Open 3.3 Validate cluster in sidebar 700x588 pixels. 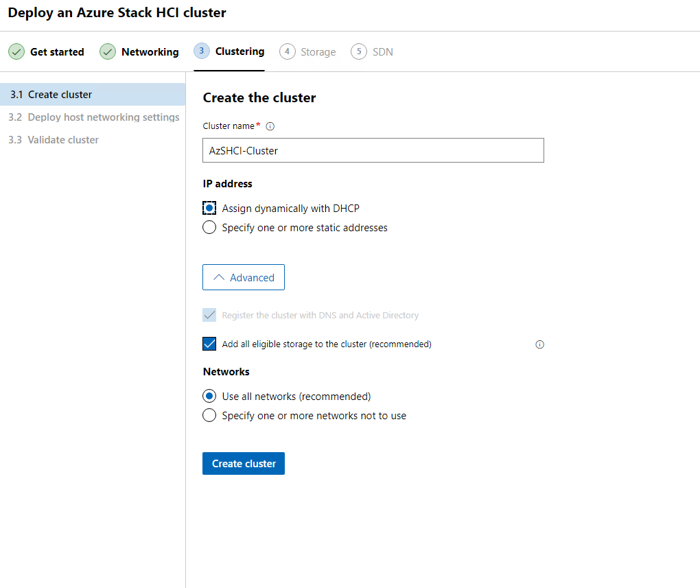(54, 140)
